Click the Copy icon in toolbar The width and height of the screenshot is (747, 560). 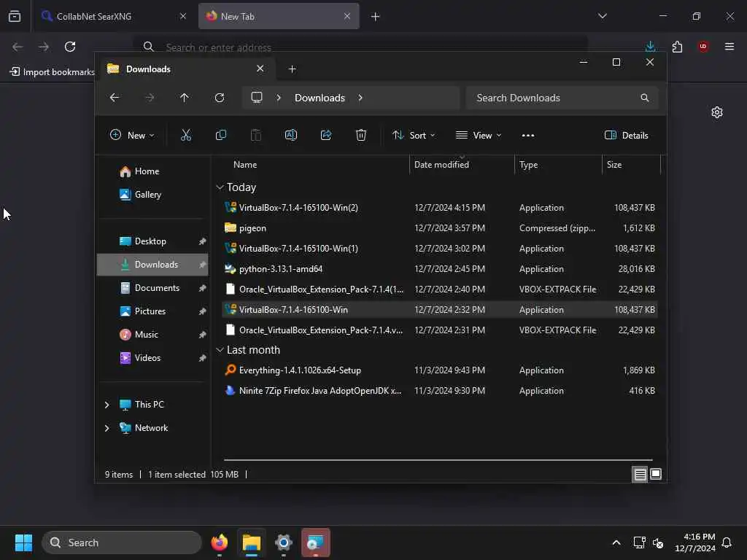pos(220,136)
